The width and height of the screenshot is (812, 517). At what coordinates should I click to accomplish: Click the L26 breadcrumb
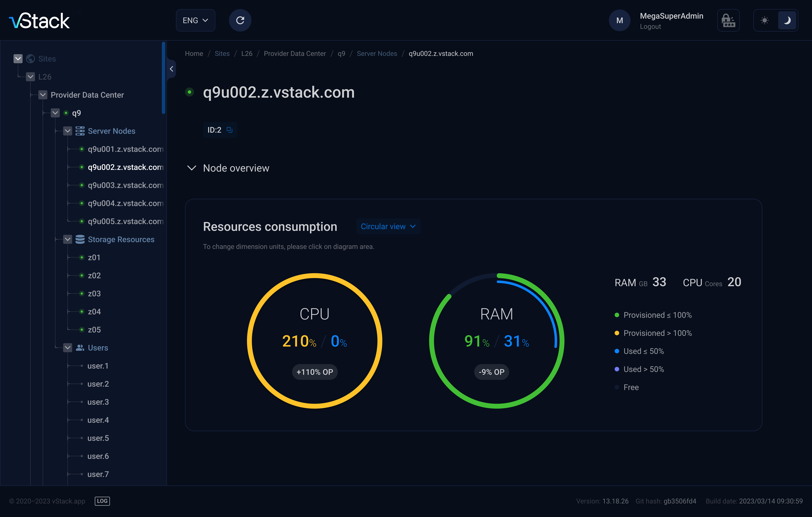247,54
